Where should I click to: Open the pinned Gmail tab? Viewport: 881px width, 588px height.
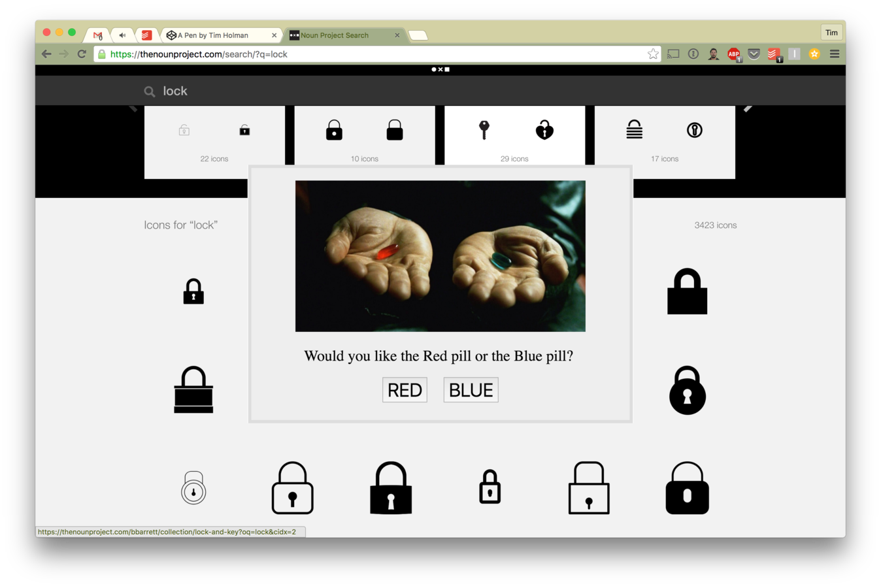98,35
